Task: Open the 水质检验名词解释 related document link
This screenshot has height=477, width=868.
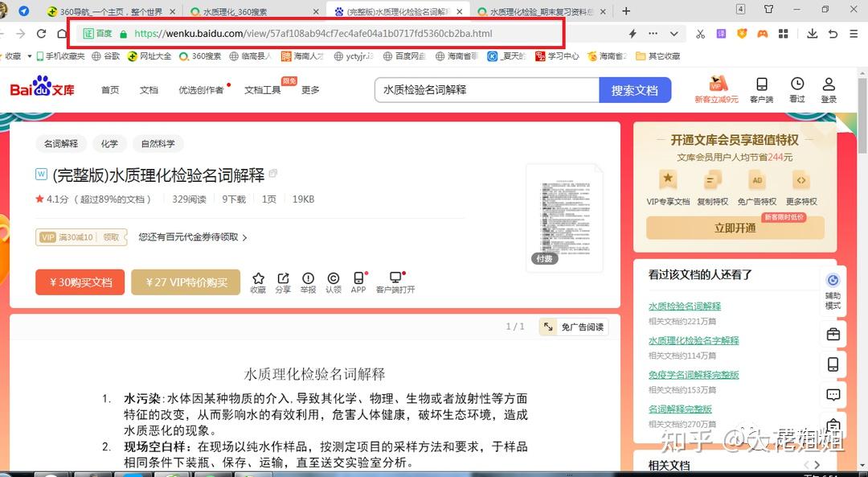Action: tap(684, 306)
